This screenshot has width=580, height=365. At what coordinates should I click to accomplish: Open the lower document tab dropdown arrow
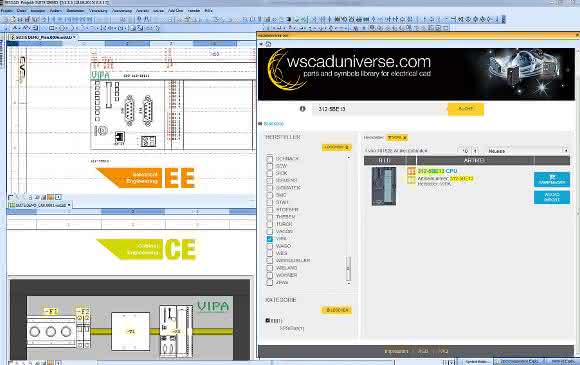tap(69, 205)
